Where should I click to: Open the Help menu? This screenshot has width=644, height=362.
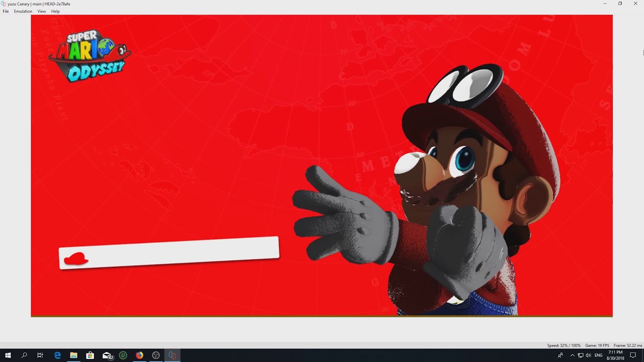pyautogui.click(x=55, y=11)
